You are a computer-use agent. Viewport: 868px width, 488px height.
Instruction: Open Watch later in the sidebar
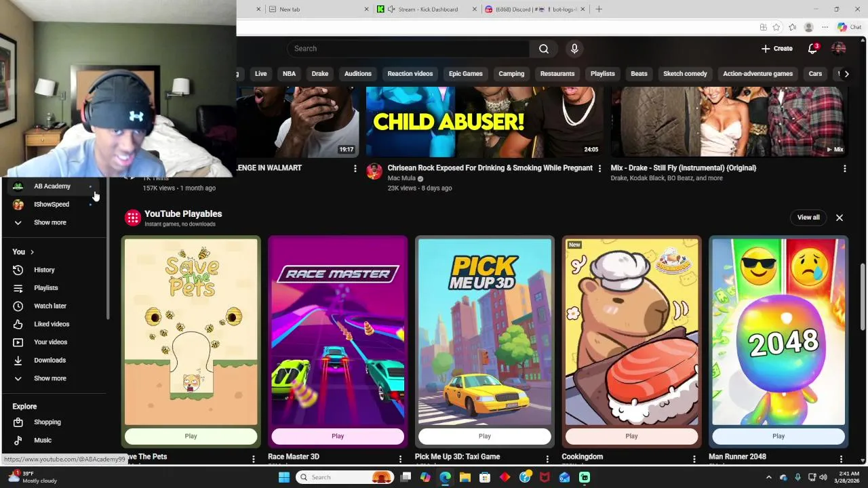click(x=54, y=306)
